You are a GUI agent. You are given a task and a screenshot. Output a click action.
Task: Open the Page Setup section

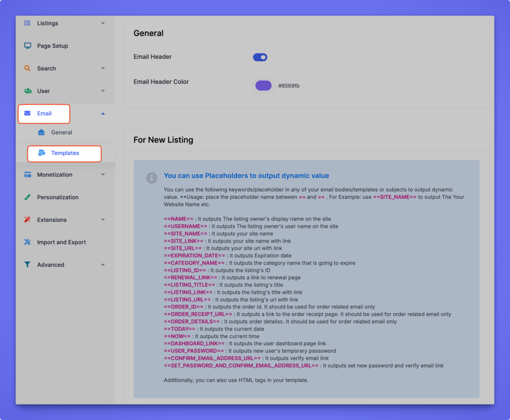click(52, 46)
